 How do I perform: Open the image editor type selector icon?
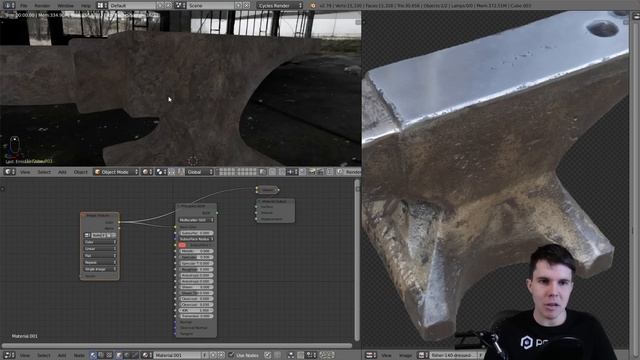pyautogui.click(x=370, y=355)
